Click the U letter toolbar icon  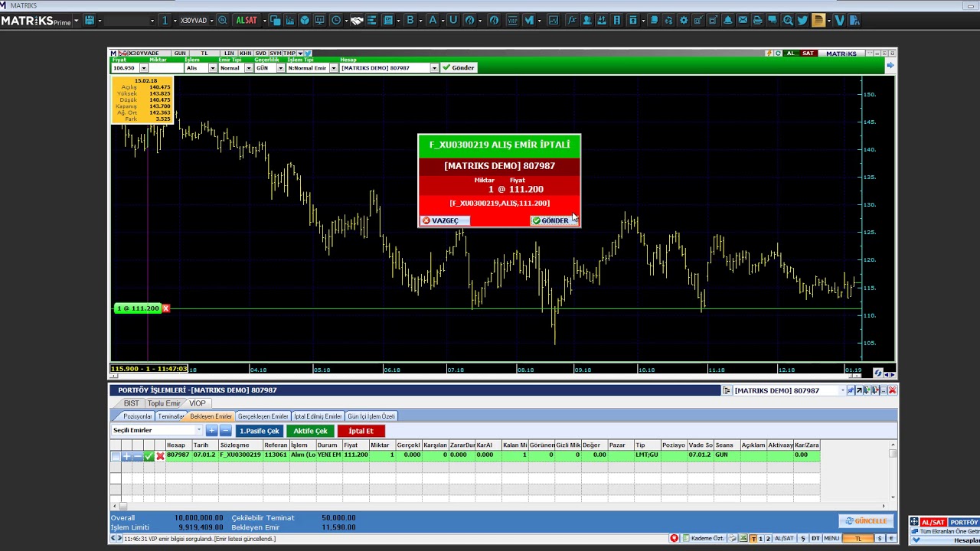click(x=453, y=21)
